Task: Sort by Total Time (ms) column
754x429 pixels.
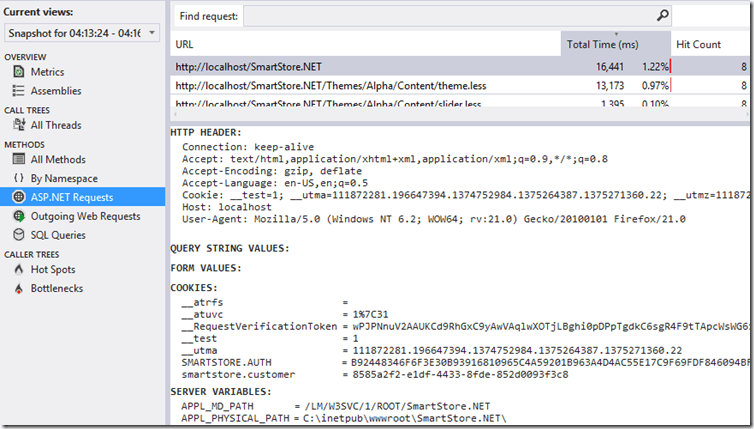Action: click(616, 44)
